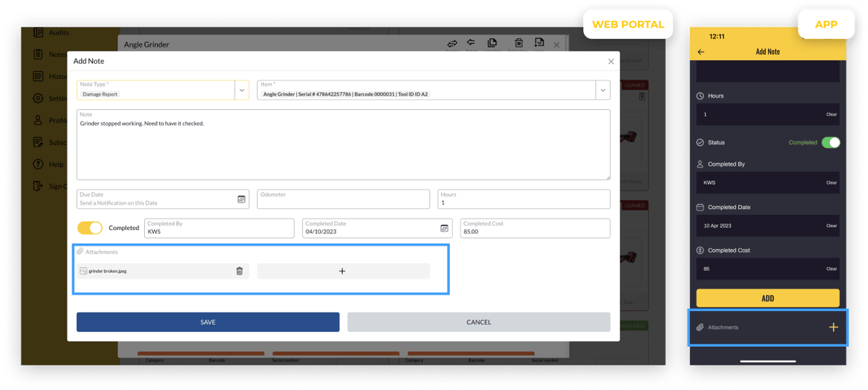Expand the Note Type dropdown

(x=242, y=90)
